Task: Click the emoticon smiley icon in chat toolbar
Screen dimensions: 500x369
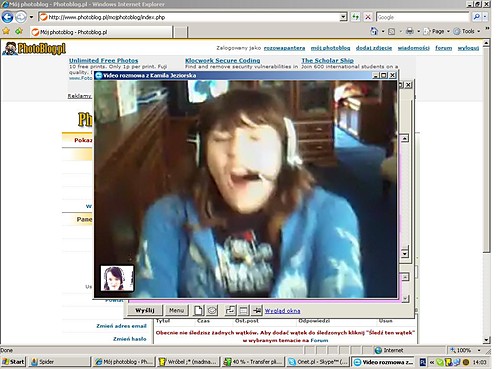Action: point(212,310)
